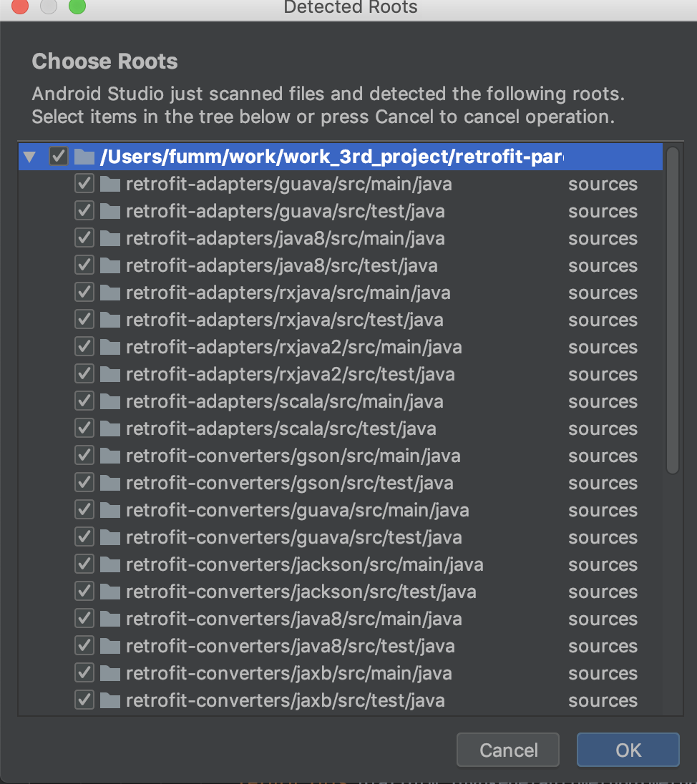Click the folder icon for retrofit-adapters/rxjava2/src/test/java
This screenshot has width=697, height=784.
click(109, 374)
